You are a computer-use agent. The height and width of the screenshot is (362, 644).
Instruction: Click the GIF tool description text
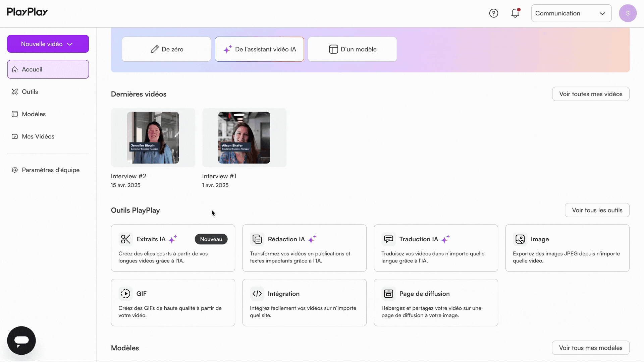170,312
